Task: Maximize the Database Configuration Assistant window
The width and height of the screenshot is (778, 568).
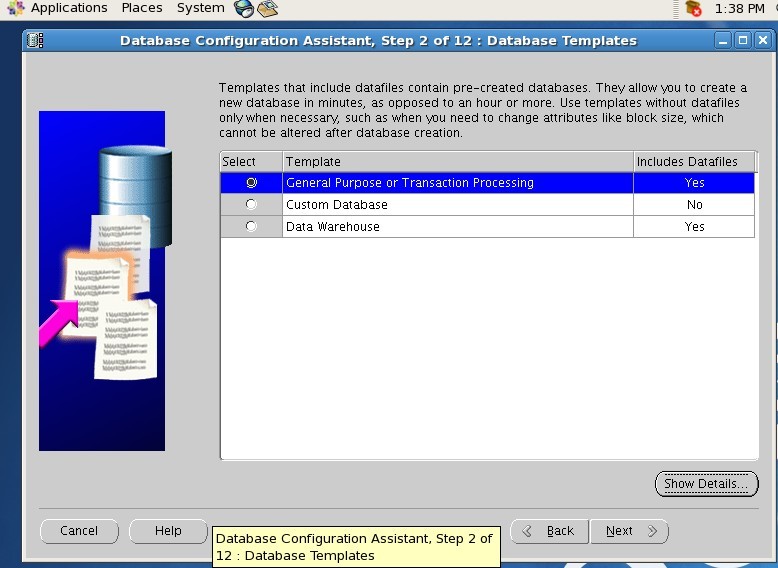Action: (x=743, y=40)
